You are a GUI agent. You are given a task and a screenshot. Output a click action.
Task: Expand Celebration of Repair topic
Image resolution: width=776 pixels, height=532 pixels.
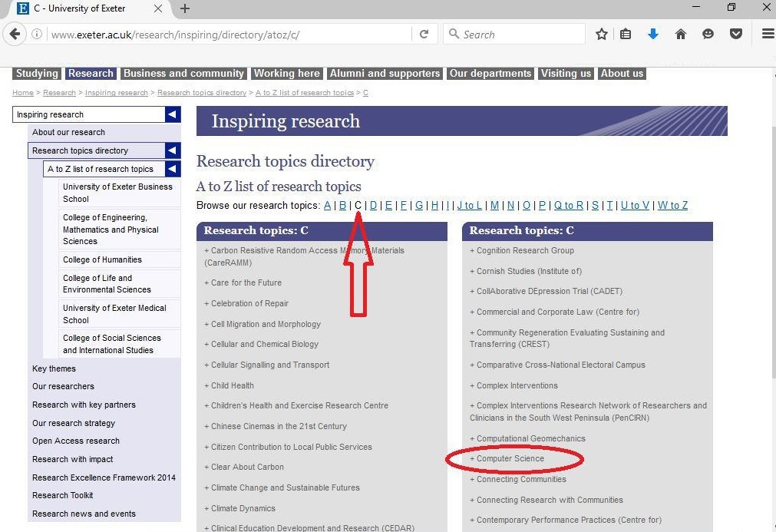click(x=246, y=303)
